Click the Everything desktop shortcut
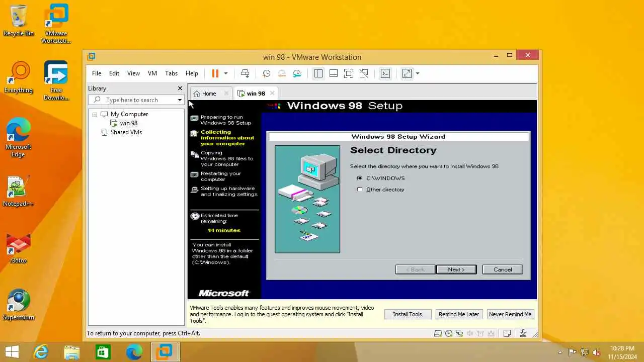The height and width of the screenshot is (362, 644). pos(19,77)
